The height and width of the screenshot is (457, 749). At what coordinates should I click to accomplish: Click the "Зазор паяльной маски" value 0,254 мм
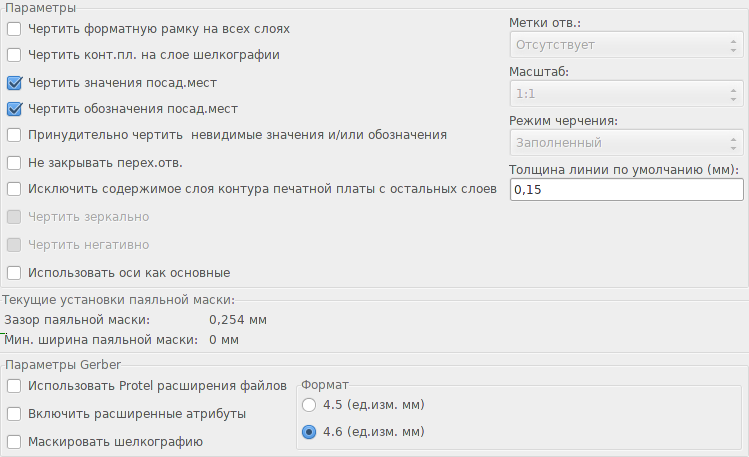pos(238,320)
